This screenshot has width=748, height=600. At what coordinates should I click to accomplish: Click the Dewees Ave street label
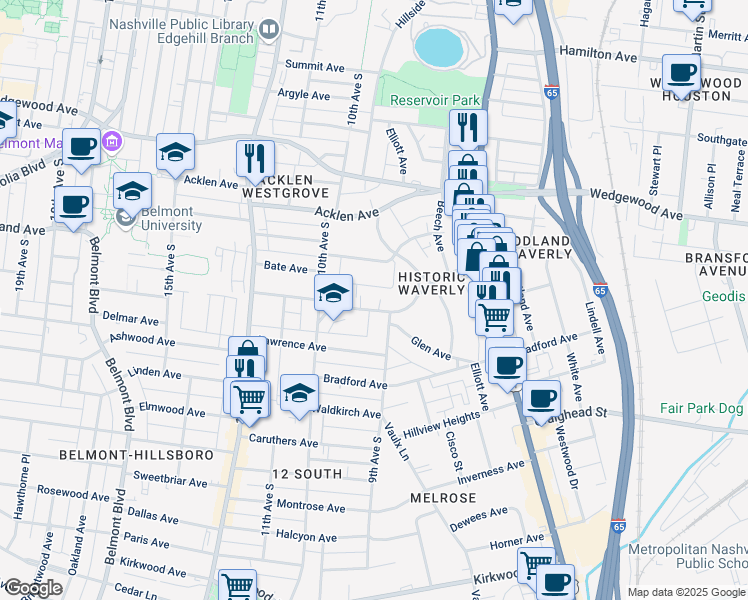pyautogui.click(x=478, y=519)
